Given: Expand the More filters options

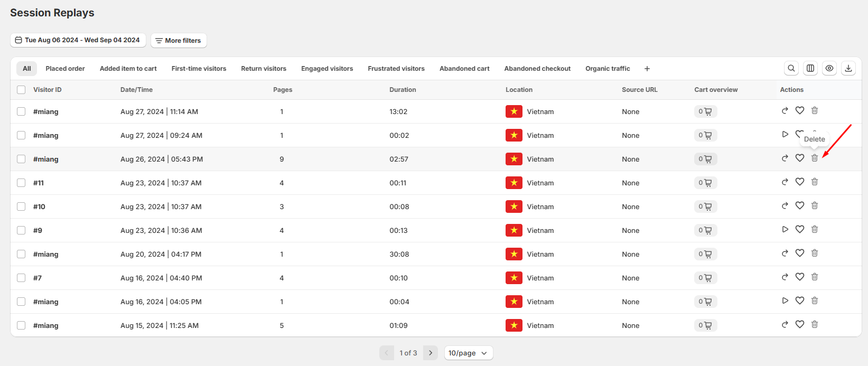Looking at the screenshot, I should [x=178, y=41].
